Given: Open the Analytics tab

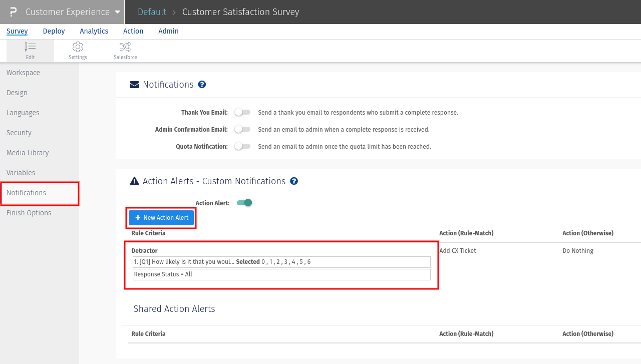Looking at the screenshot, I should (94, 31).
